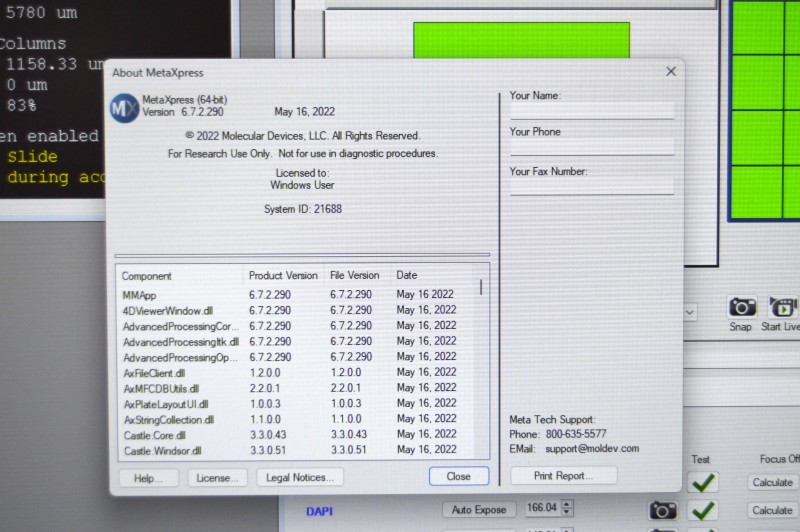Viewport: 800px width, 532px height.
Task: Click the camera icon in the DAPI row
Action: pos(663,510)
